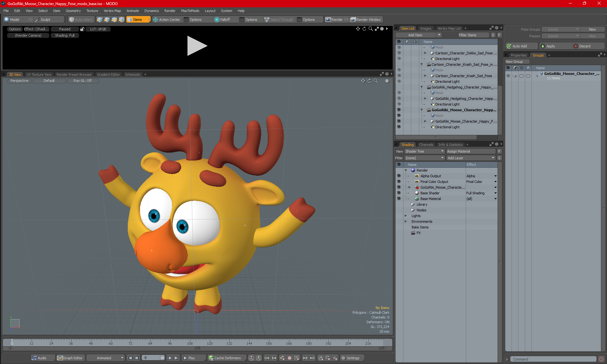
Task: Click the axis gizmo cube in viewport corner
Action: pos(15,324)
